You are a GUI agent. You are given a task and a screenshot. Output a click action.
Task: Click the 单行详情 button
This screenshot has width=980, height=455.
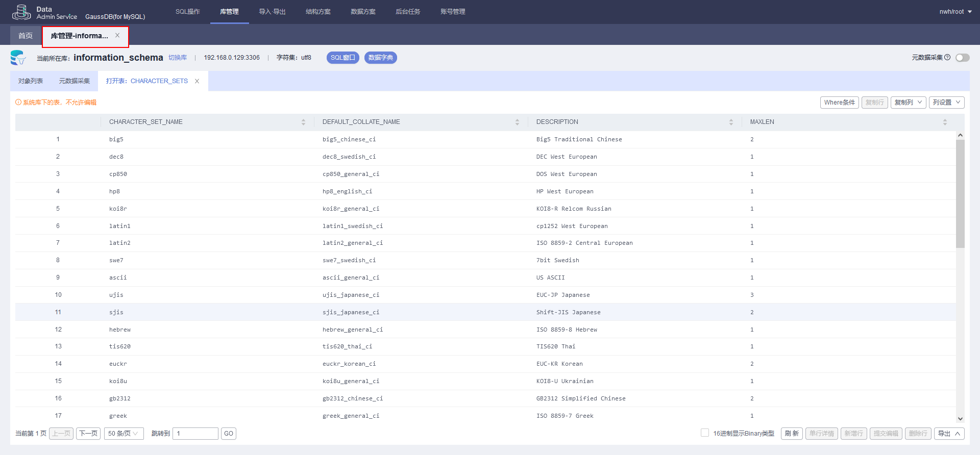[822, 434]
